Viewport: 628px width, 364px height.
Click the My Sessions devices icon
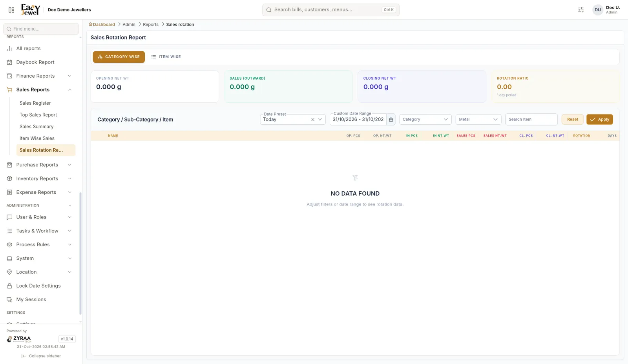click(9, 300)
